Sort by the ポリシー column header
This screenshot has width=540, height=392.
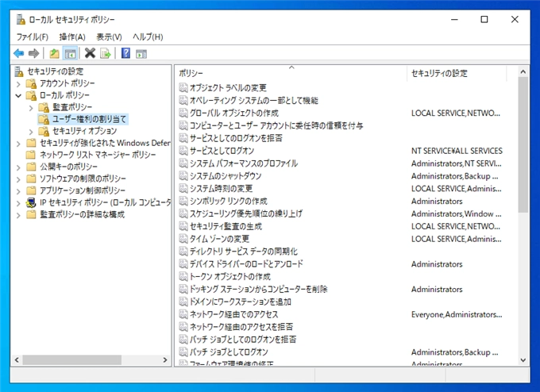click(x=291, y=73)
